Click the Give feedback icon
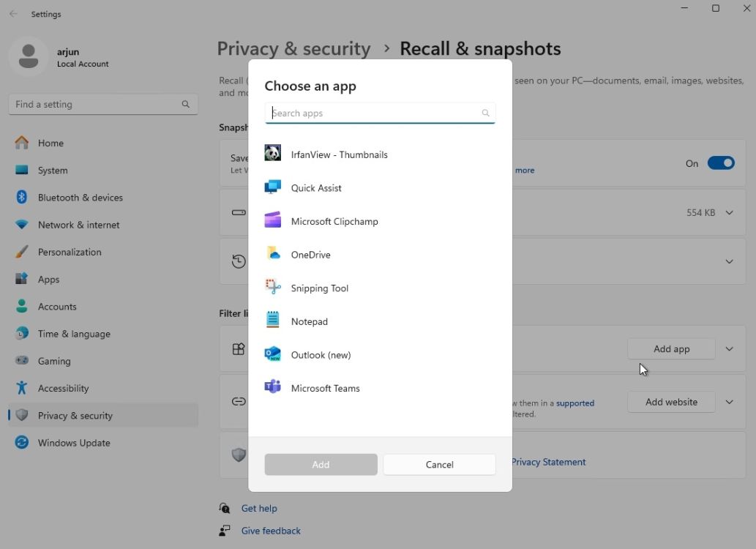 [225, 531]
